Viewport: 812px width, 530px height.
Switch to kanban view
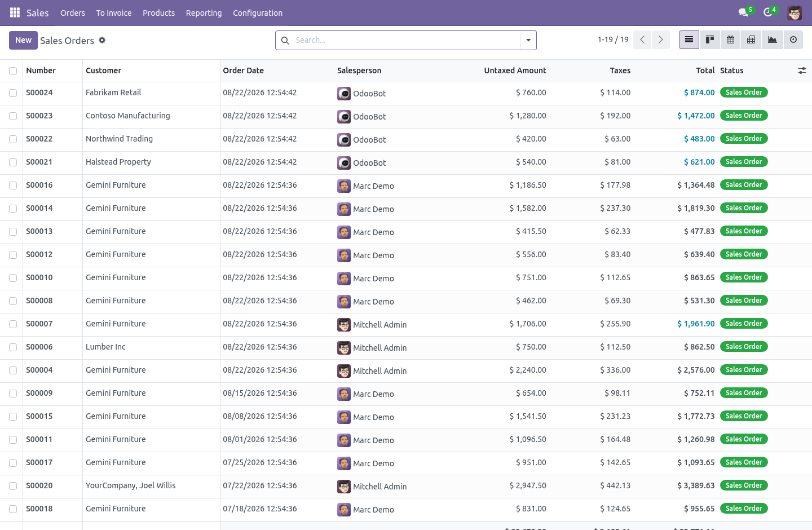[x=710, y=40]
